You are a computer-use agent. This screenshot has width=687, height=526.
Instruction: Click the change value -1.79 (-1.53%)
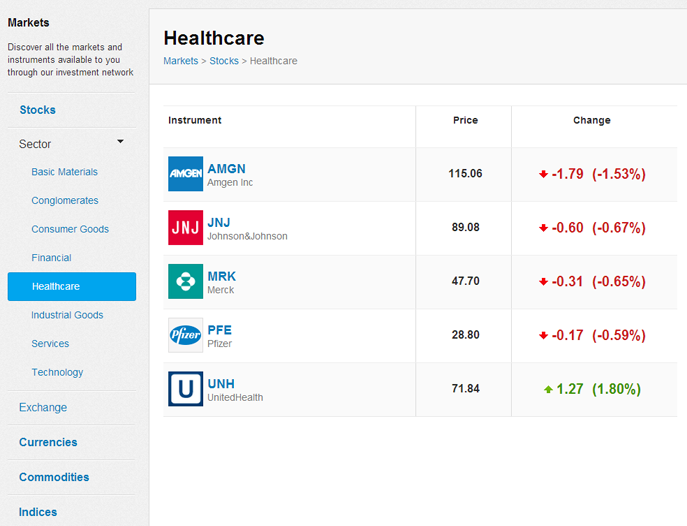(598, 174)
